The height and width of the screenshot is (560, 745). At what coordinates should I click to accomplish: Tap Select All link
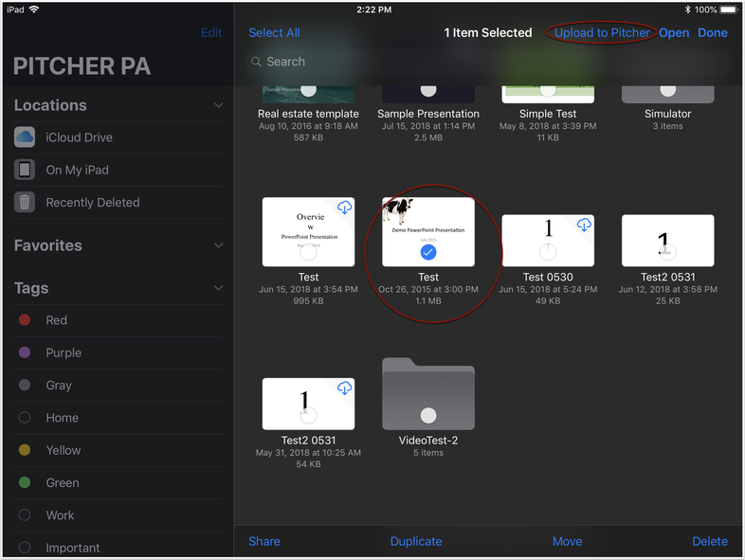[274, 32]
